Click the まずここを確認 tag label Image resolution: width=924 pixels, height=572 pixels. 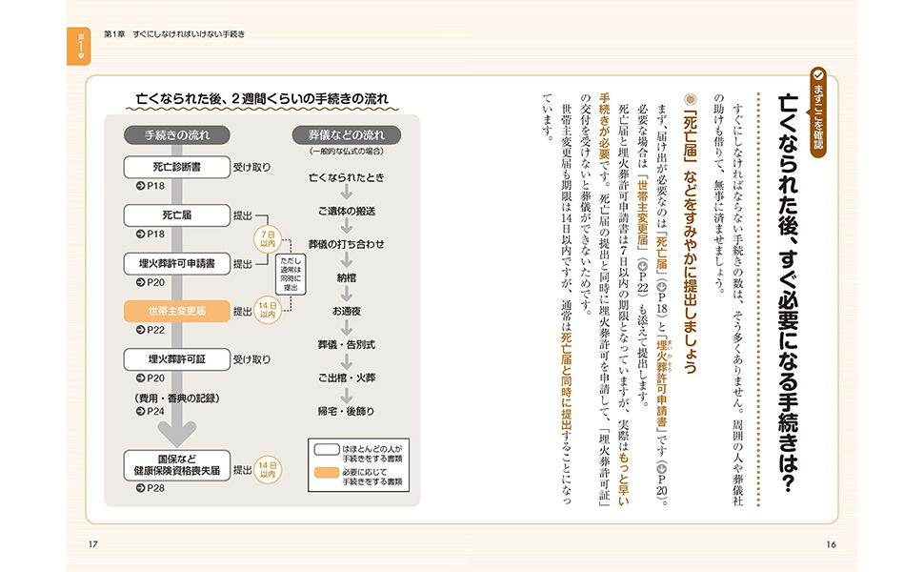[818, 118]
